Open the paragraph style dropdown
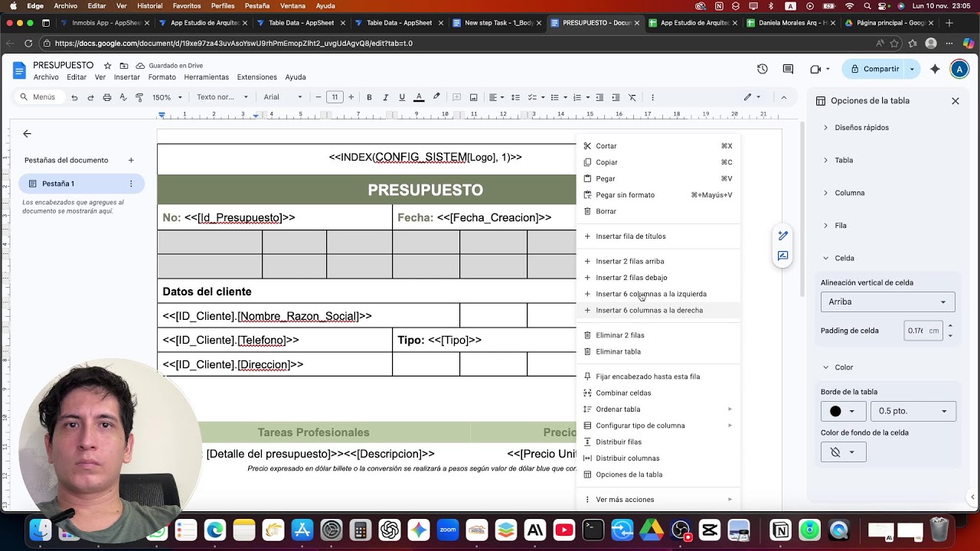The image size is (980, 551). click(222, 97)
